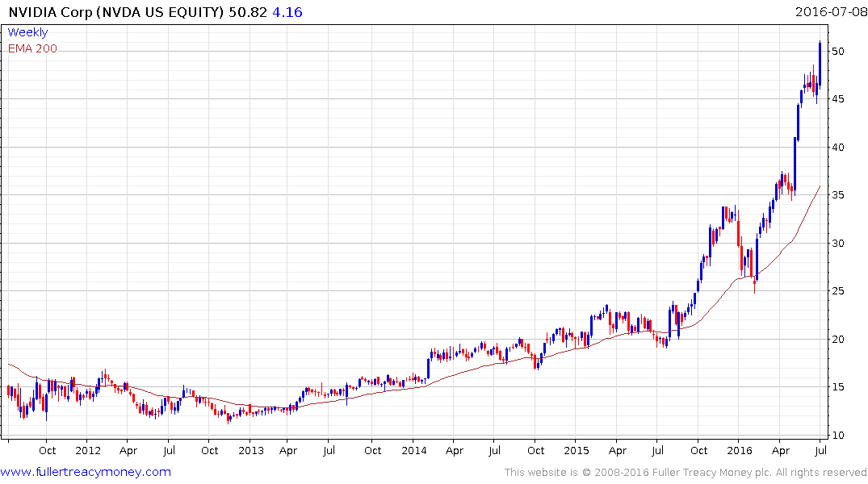Open the www.fullertreacymoney.com link
Image resolution: width=868 pixels, height=484 pixels.
tap(86, 472)
